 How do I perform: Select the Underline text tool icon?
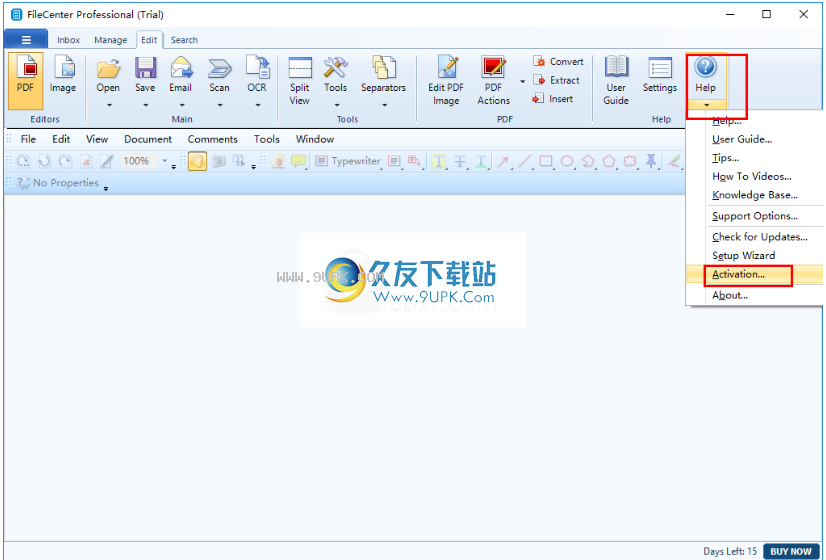click(480, 161)
